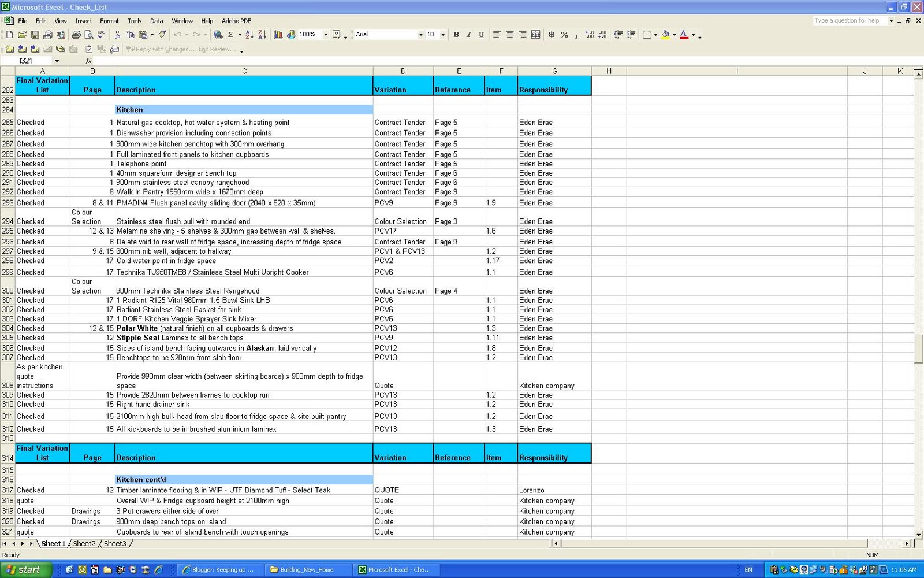Cut the selection with the scissors icon
This screenshot has height=578, width=924.
pyautogui.click(x=117, y=35)
